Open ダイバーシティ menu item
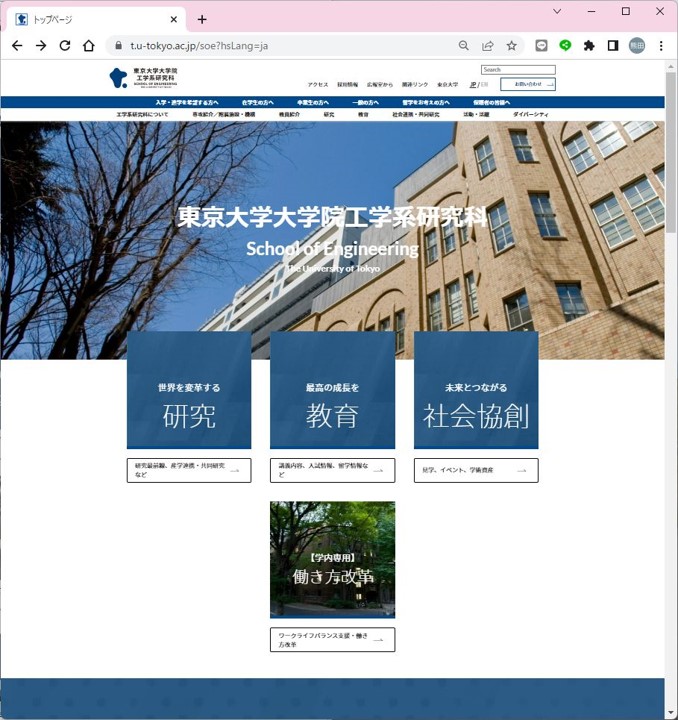The image size is (678, 720). (530, 114)
